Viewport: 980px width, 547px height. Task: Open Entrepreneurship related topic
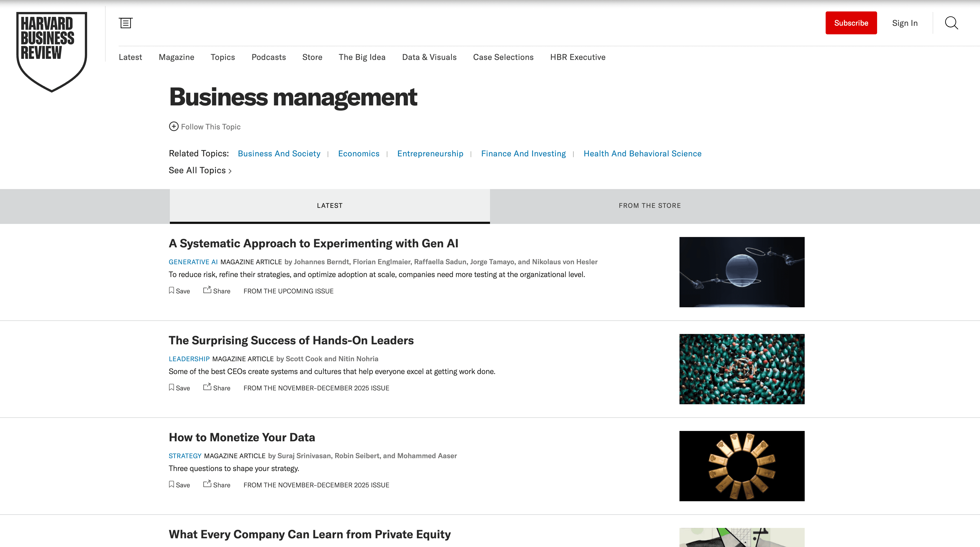click(x=430, y=153)
